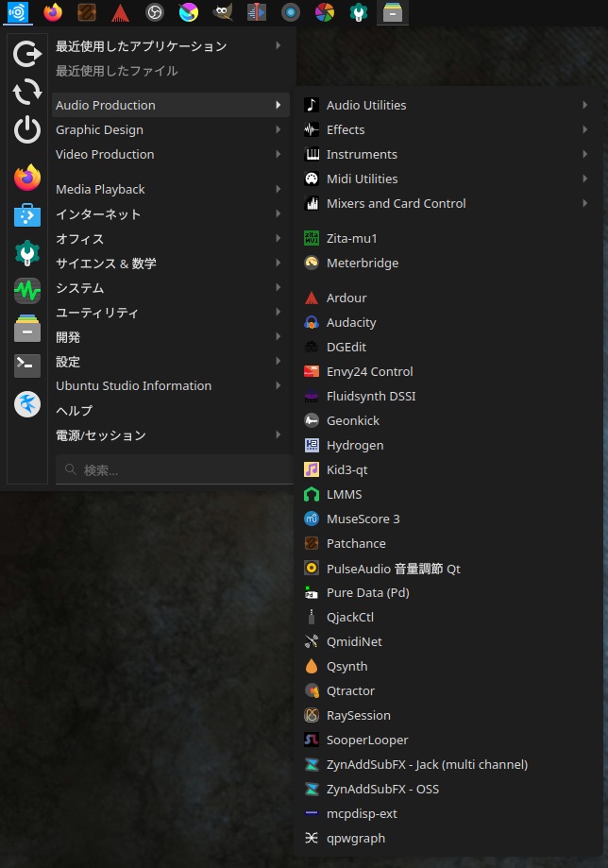Select the Audio Production category
Screen dimensions: 608x868
point(170,105)
